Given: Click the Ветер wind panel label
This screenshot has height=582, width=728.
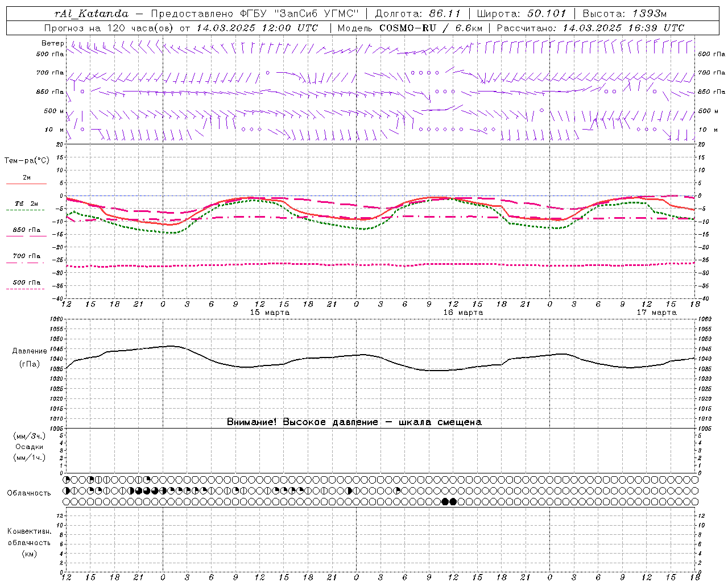Looking at the screenshot, I should 52,43.
